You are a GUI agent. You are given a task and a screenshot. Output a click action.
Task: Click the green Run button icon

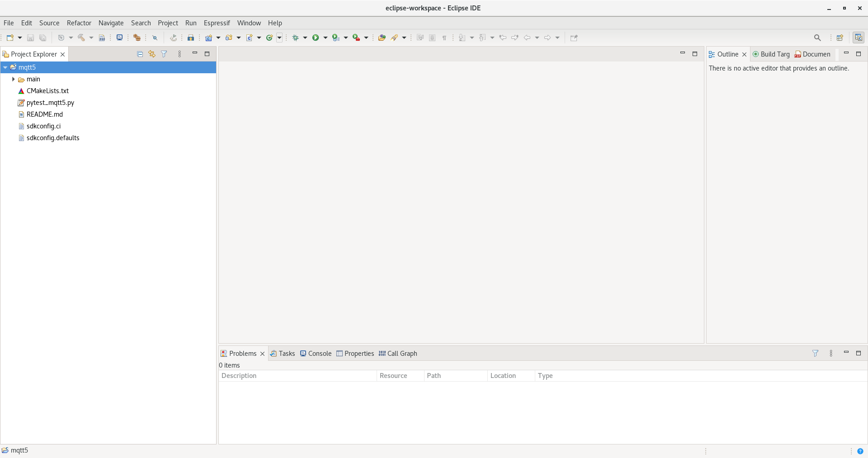click(316, 38)
